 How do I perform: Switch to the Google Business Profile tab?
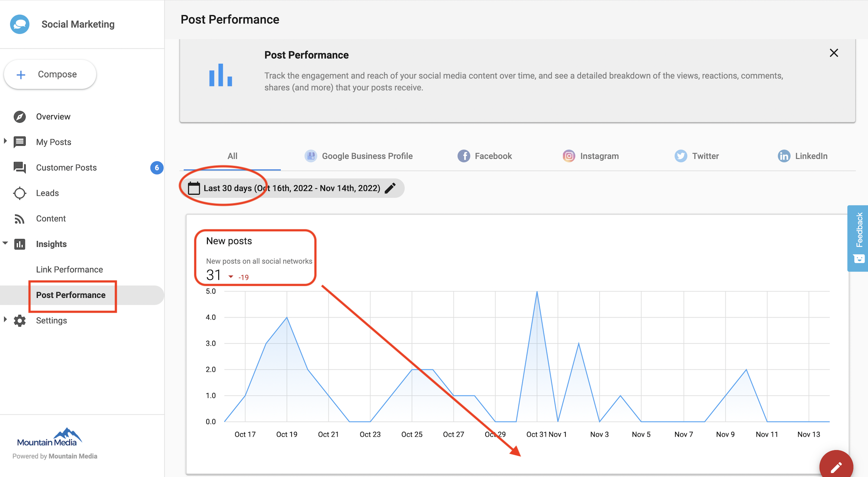tap(359, 156)
